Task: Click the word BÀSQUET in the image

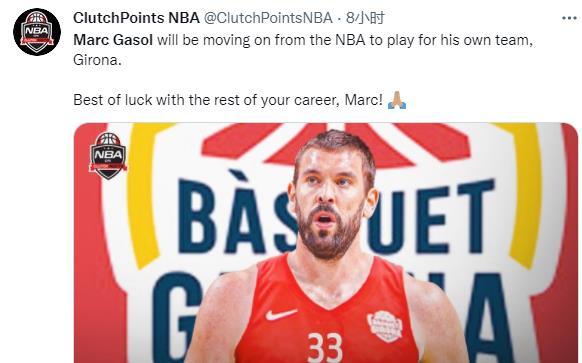Action: click(x=336, y=213)
